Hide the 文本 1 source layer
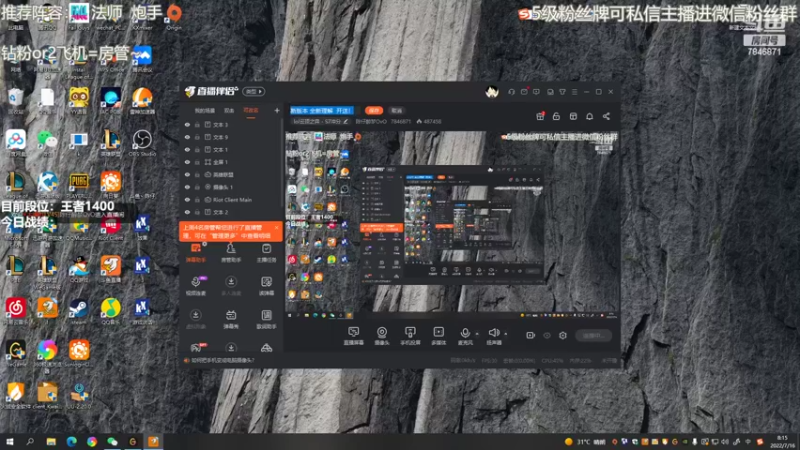This screenshot has width=800, height=450. [187, 149]
